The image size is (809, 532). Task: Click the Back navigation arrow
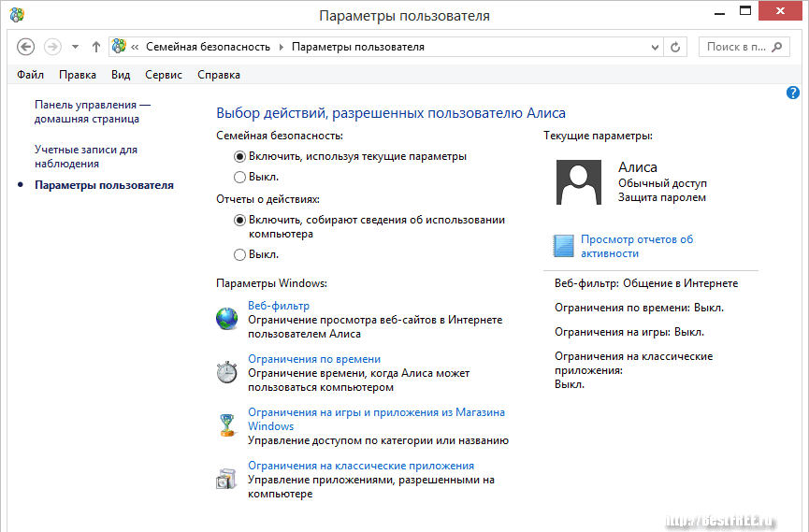point(26,47)
